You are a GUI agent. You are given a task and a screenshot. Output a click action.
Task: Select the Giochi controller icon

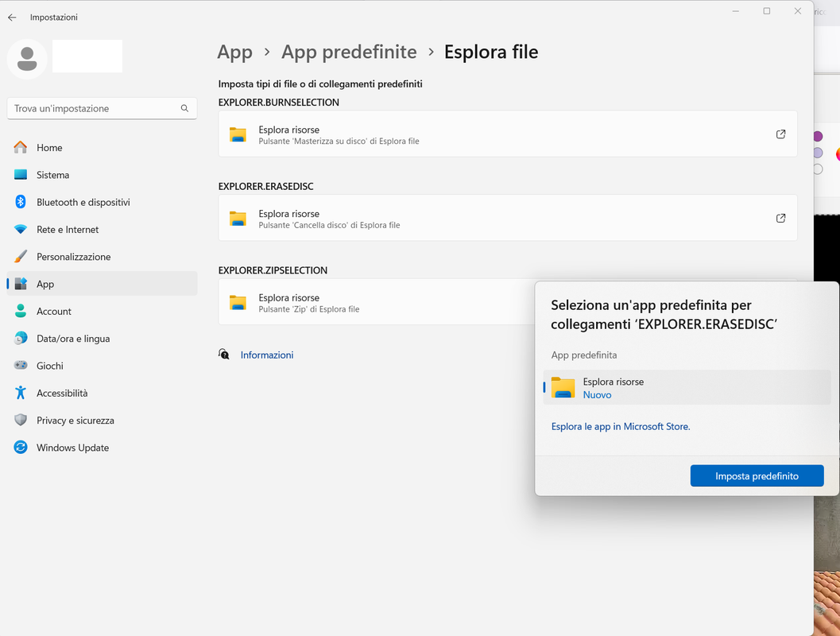point(21,366)
